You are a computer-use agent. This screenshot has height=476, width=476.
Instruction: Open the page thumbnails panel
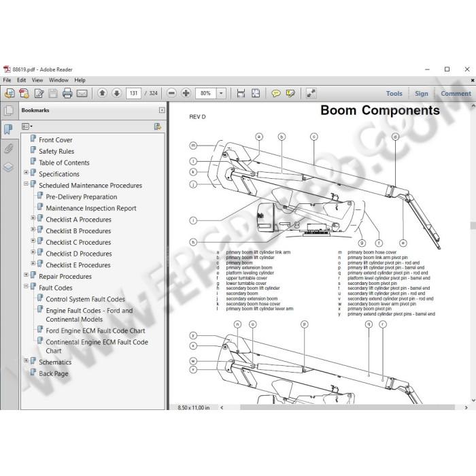tap(8, 110)
